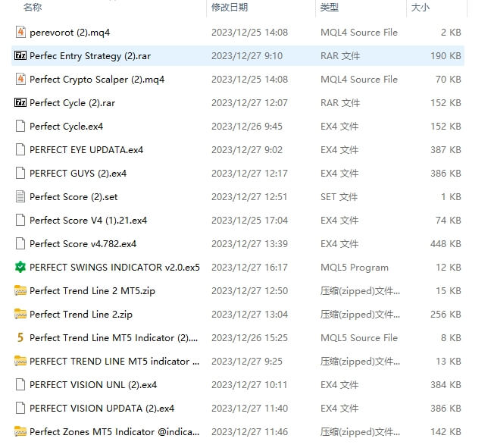The width and height of the screenshot is (494, 448).
Task: Click type SET 文件
Action: coord(339,197)
